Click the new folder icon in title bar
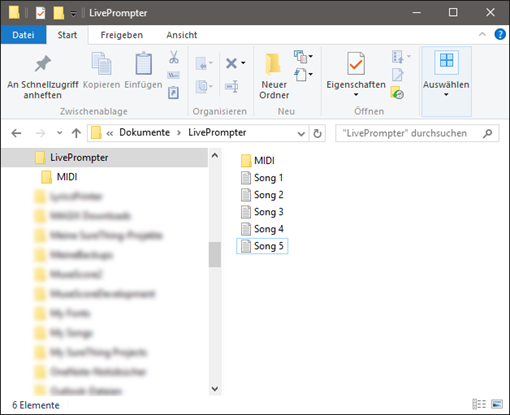The image size is (510, 415). 58,13
